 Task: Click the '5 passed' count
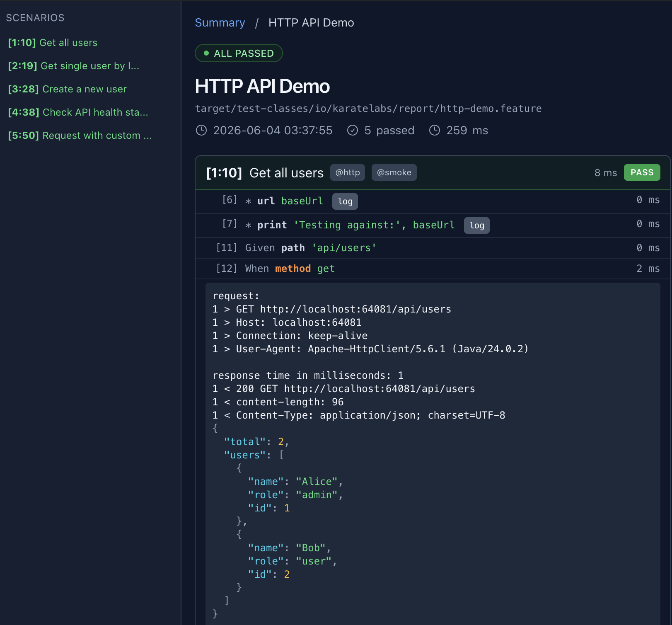(389, 131)
